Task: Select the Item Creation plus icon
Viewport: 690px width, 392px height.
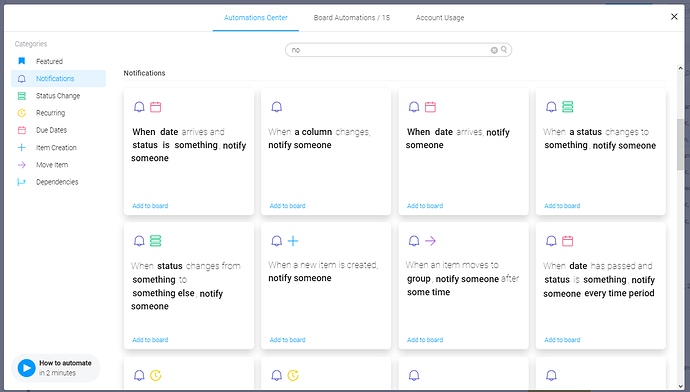Action: point(22,147)
